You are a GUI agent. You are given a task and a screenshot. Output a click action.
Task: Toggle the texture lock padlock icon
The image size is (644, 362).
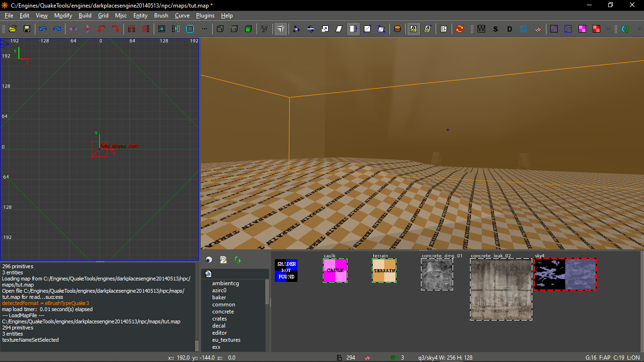point(413,29)
